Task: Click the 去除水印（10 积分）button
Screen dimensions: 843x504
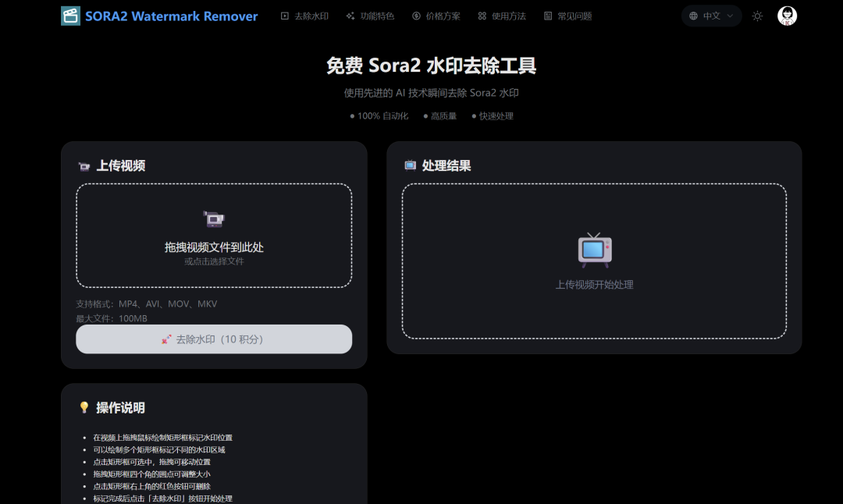Action: pos(214,339)
